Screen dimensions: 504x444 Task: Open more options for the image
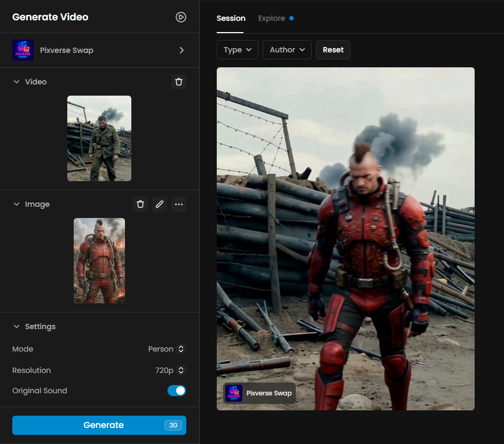179,204
